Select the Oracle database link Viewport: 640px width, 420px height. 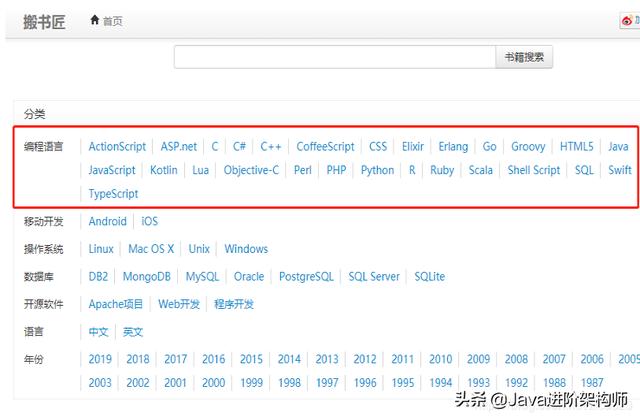tap(249, 277)
